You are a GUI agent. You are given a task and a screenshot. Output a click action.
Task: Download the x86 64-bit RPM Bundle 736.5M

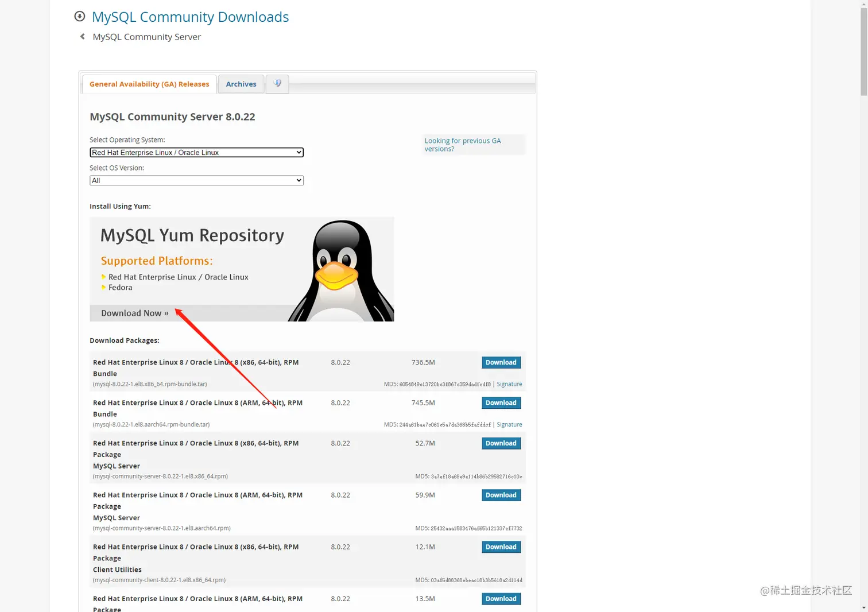501,362
